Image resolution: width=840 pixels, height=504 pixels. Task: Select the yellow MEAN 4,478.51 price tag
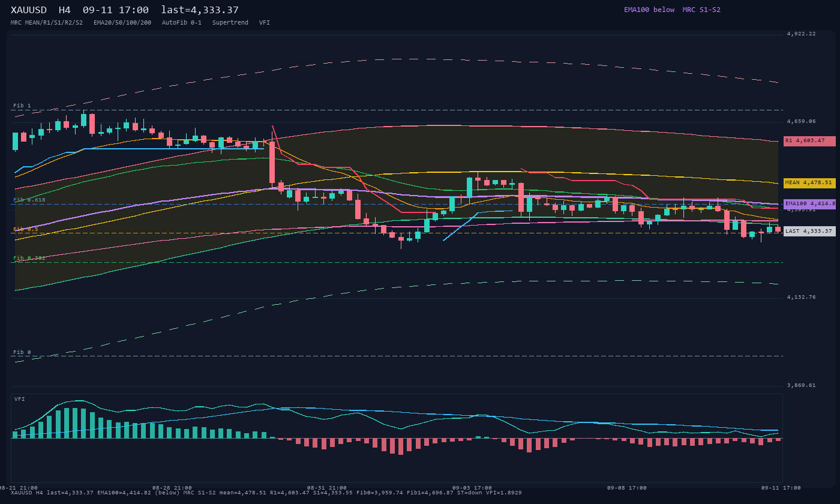pyautogui.click(x=809, y=183)
